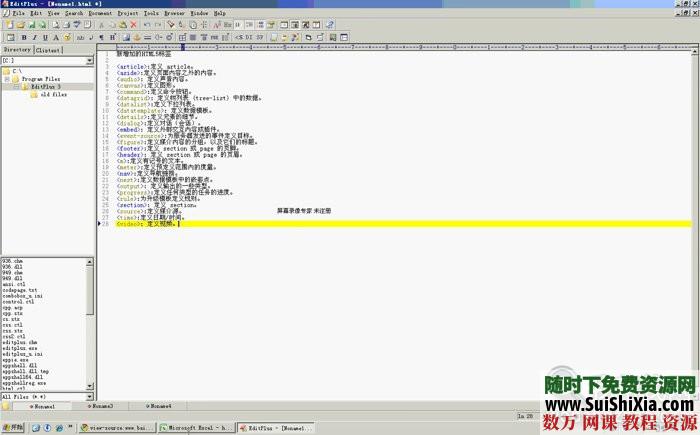Viewport: 700px width, 435px height.
Task: Switch to the view-source taskbar window
Action: tap(117, 428)
